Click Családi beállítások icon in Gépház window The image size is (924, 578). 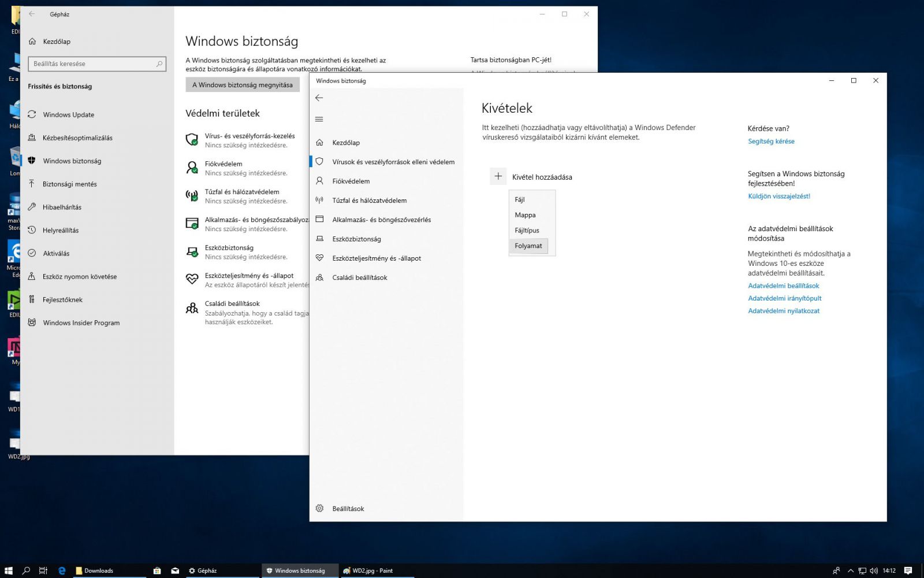(x=192, y=308)
